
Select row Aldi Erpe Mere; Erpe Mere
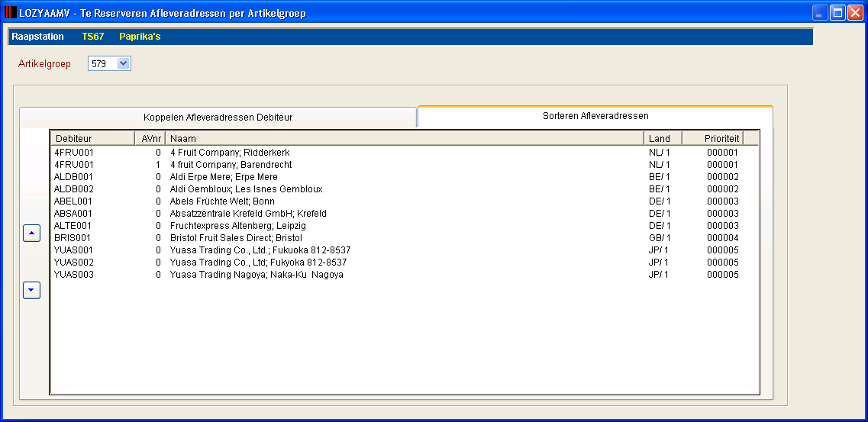[x=404, y=177]
